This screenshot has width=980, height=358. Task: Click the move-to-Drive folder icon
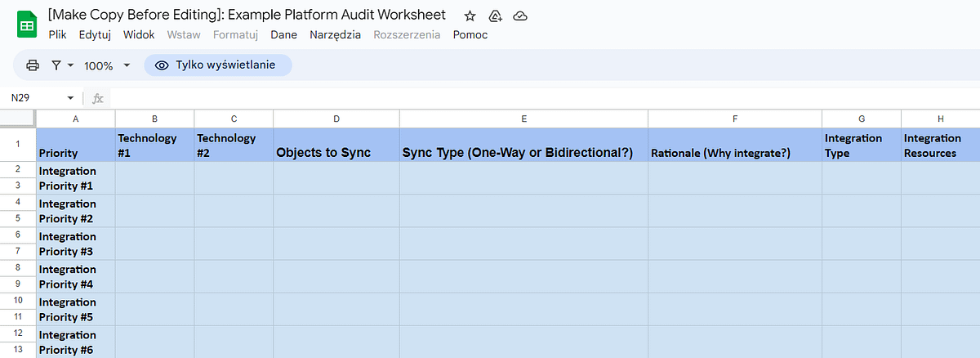[495, 16]
